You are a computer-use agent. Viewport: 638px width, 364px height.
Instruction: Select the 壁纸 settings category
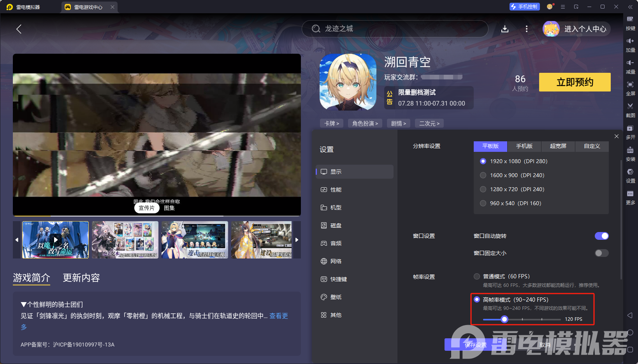click(355, 297)
